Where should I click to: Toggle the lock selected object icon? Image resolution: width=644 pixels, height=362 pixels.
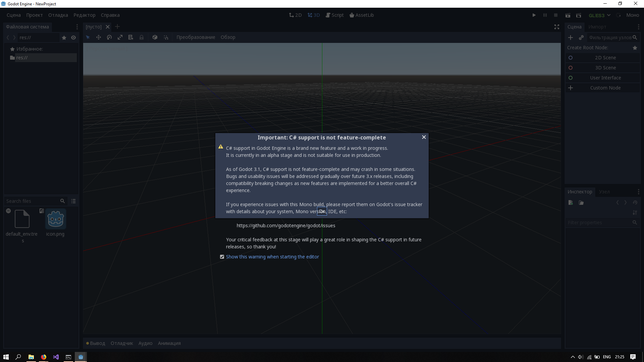tap(142, 37)
